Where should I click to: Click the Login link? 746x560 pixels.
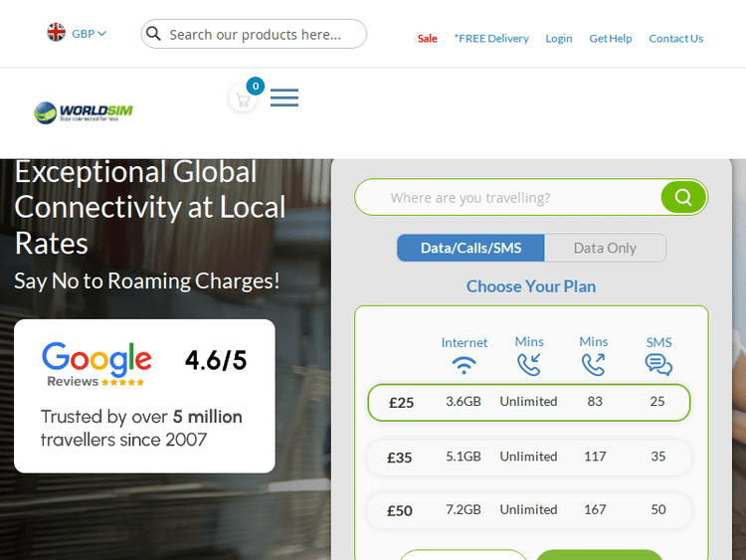point(559,39)
